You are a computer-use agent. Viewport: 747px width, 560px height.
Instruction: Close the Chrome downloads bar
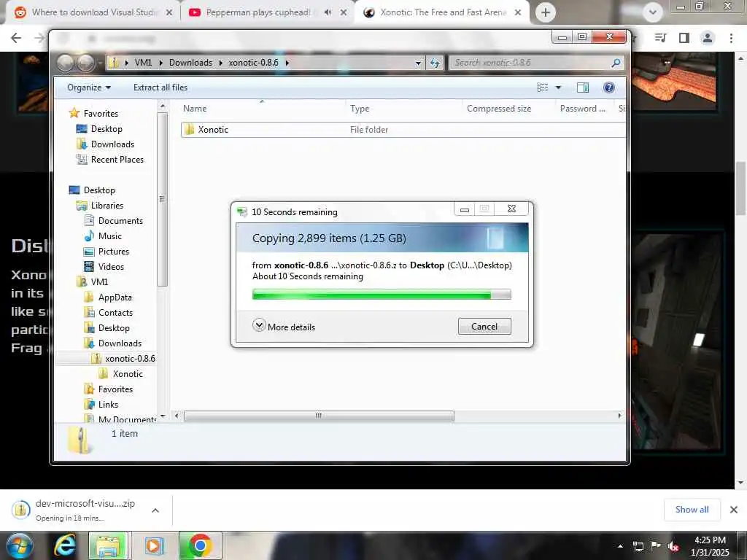click(x=734, y=510)
